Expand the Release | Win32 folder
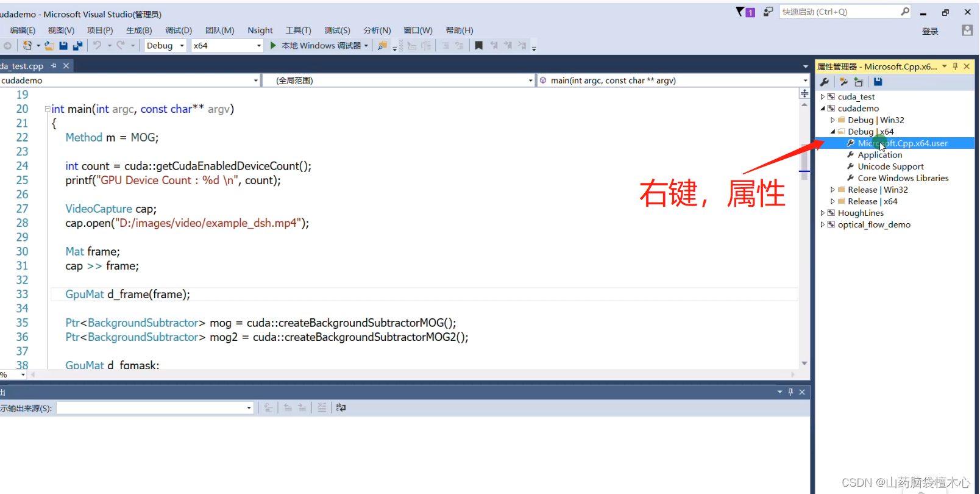 coord(833,190)
